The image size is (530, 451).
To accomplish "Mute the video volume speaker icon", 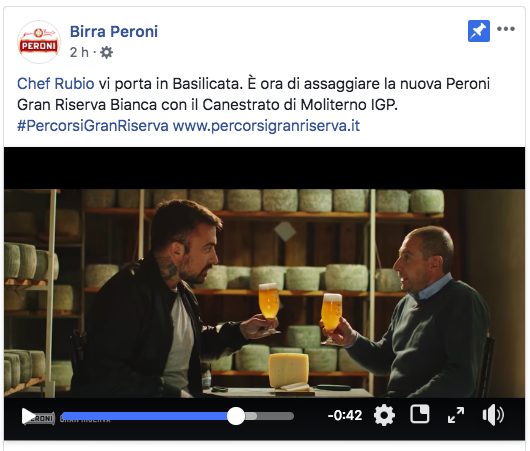I will [493, 415].
